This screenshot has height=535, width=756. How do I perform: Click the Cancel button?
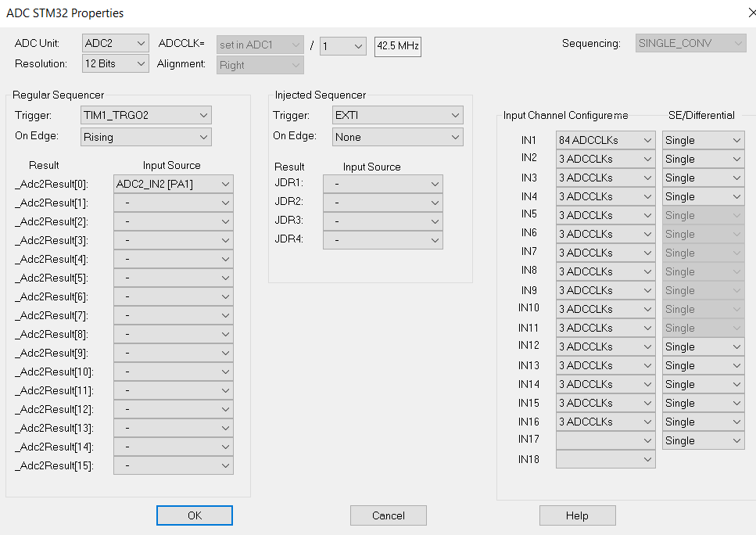(x=389, y=515)
